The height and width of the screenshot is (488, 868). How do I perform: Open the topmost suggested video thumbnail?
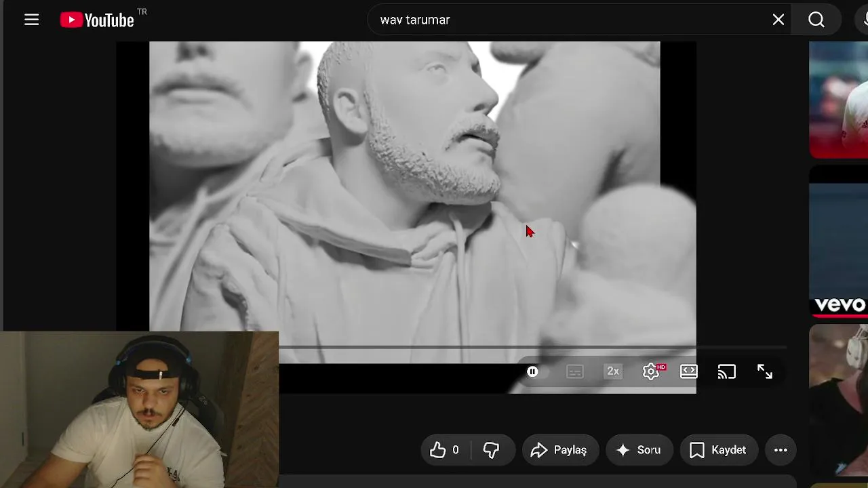point(839,100)
